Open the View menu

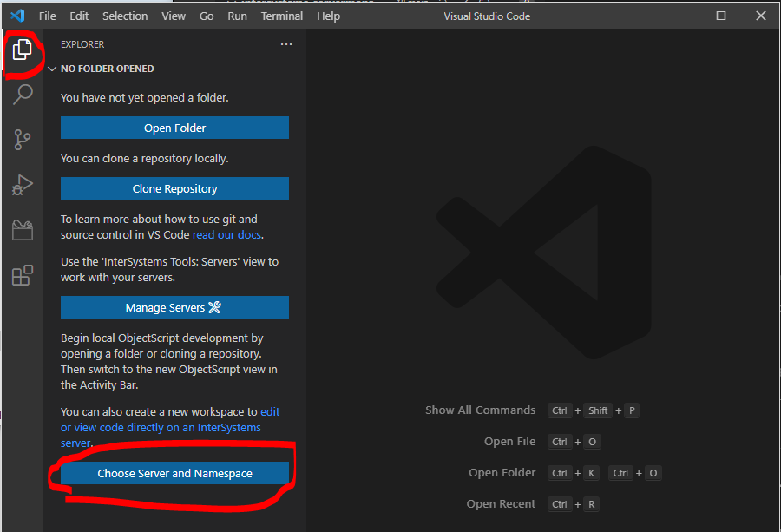[174, 16]
